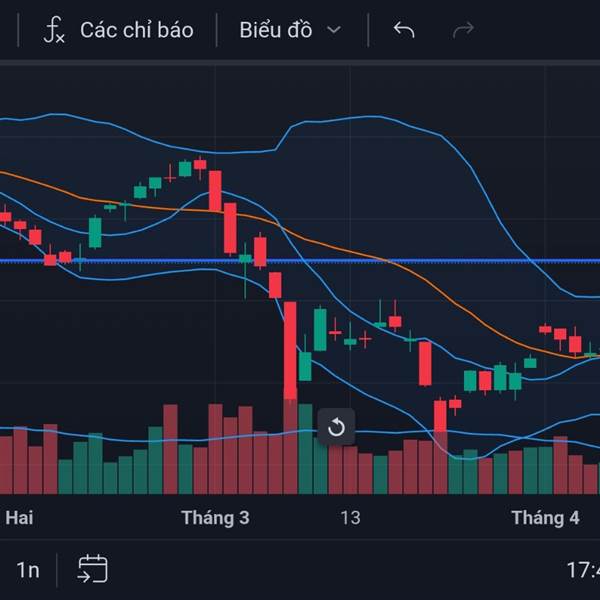600x600 pixels.
Task: Click the tallest red candlestick on the chart
Action: pos(290,350)
